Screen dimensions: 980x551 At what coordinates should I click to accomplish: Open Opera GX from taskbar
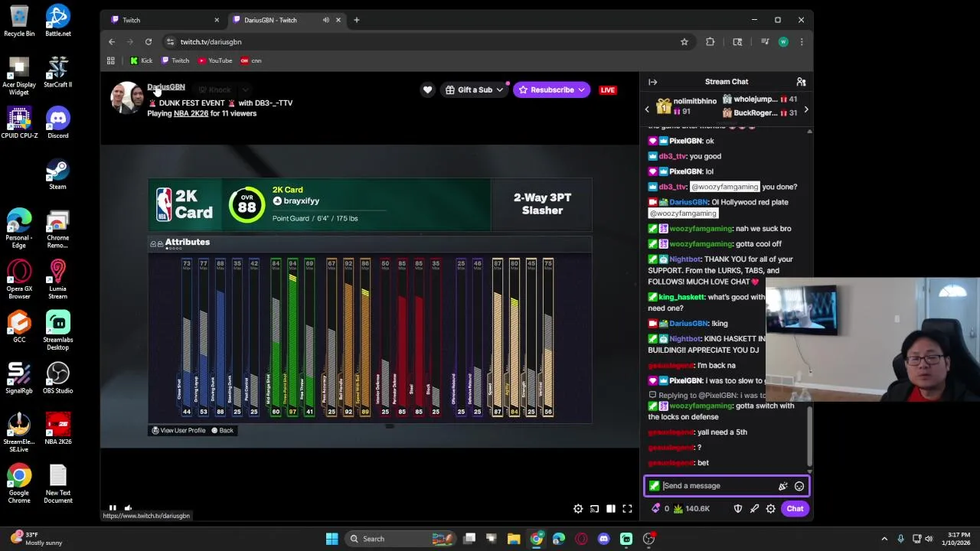tap(581, 539)
